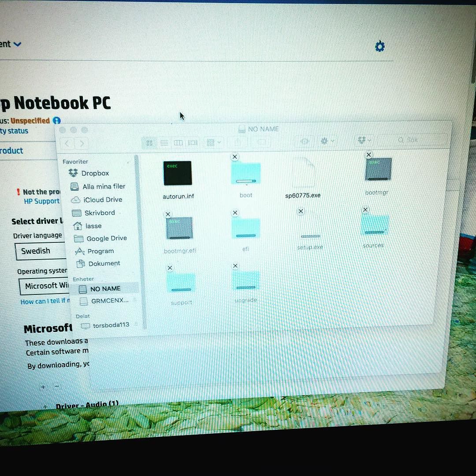The width and height of the screenshot is (476, 476).
Task: Open the autorun.inf file icon
Action: pyautogui.click(x=177, y=173)
